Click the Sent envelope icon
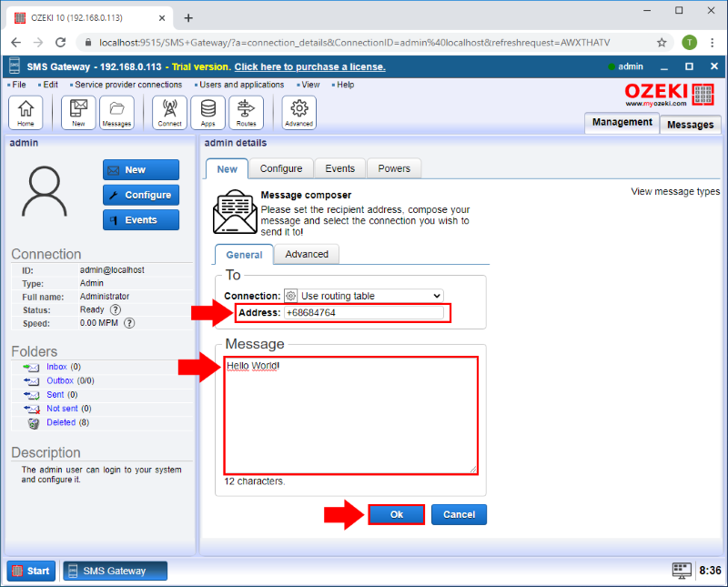This screenshot has width=728, height=587. (x=31, y=395)
